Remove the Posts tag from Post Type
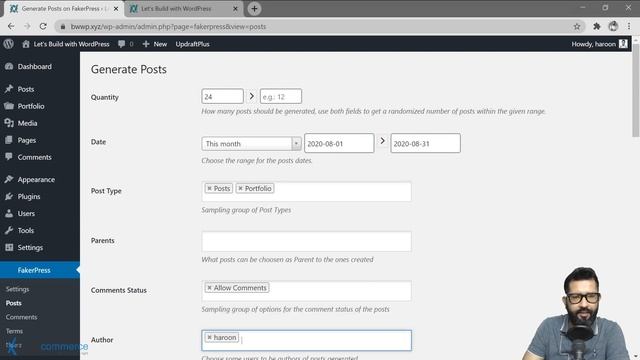 coord(209,189)
